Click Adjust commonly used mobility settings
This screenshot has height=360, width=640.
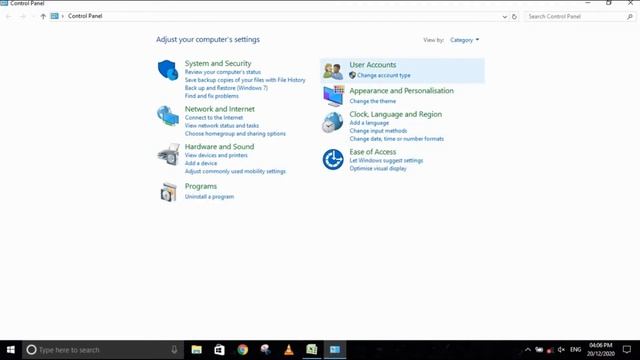click(x=235, y=171)
